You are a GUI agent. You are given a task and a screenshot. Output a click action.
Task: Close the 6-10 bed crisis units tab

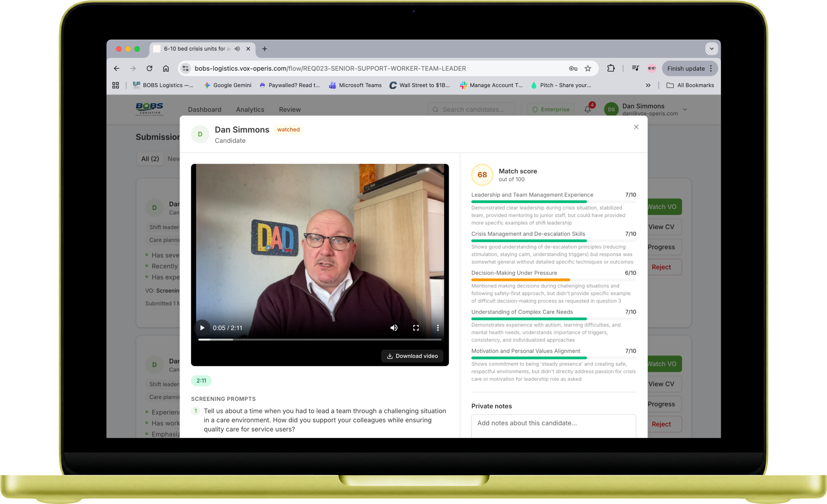tap(248, 49)
